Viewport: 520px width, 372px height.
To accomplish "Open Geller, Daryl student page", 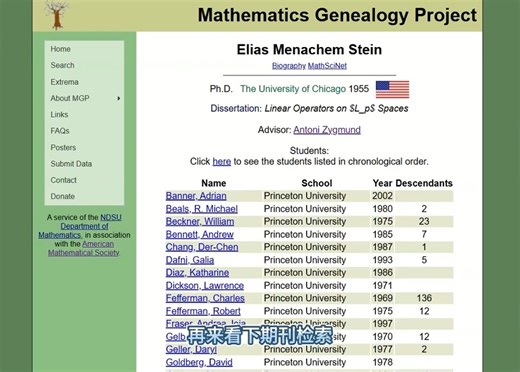I will pos(191,350).
